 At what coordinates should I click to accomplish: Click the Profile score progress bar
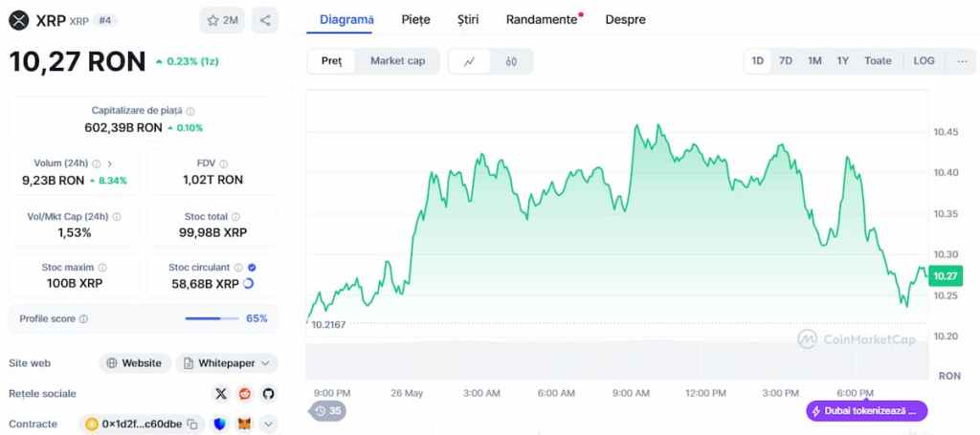coord(212,318)
